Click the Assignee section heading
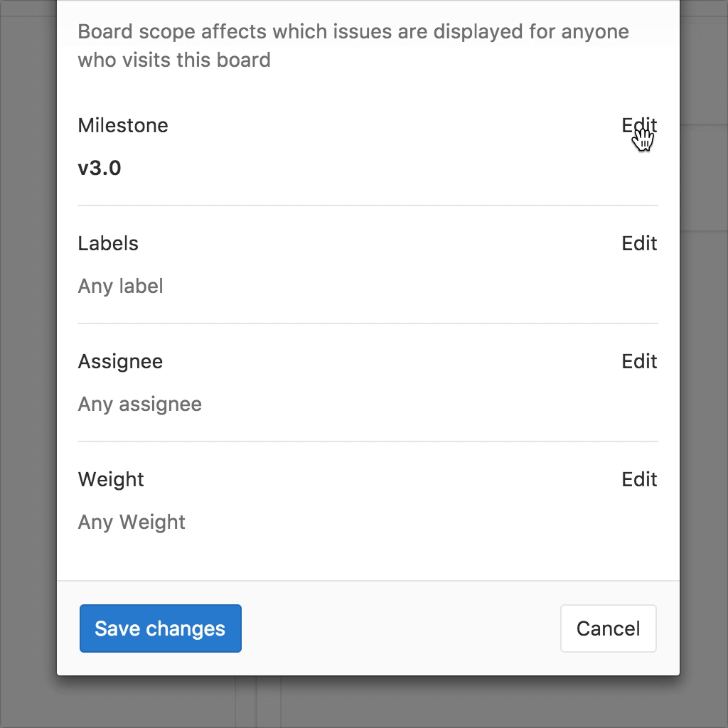 (x=120, y=362)
